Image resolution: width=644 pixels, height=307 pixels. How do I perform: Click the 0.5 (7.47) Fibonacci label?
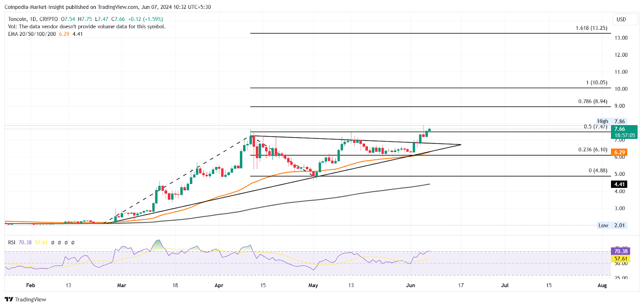click(595, 126)
